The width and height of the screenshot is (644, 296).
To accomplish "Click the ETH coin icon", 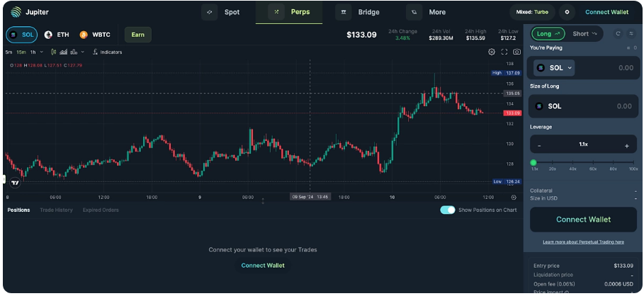I will [x=48, y=35].
